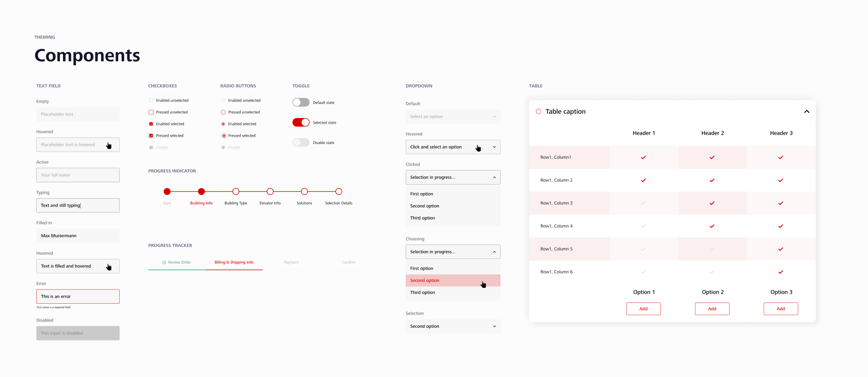868x377 pixels.
Task: Click the 'Row1, Column 6' row label
Action: (556, 272)
